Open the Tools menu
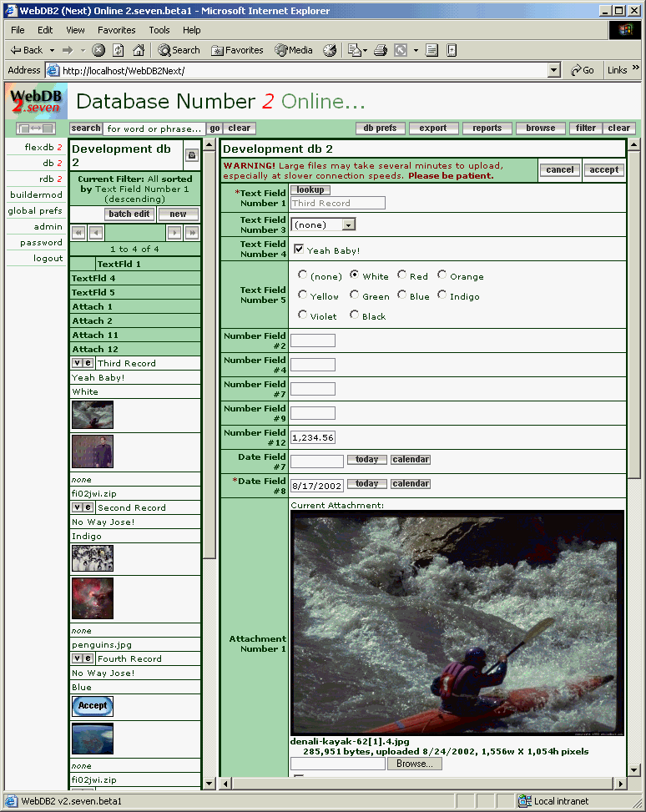Viewport: 646px width, 812px height. [159, 30]
